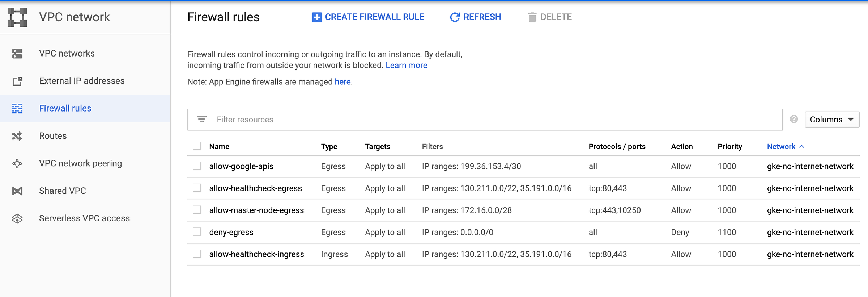The width and height of the screenshot is (868, 297).
Task: Click the plus icon beside Create Firewall Rule
Action: coord(317,17)
